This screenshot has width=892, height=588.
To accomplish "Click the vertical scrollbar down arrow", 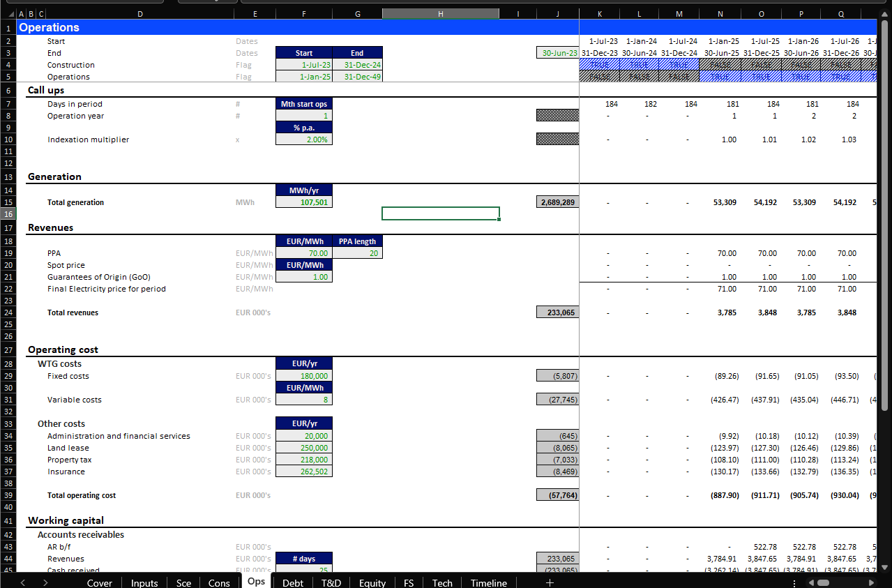I will tap(885, 566).
